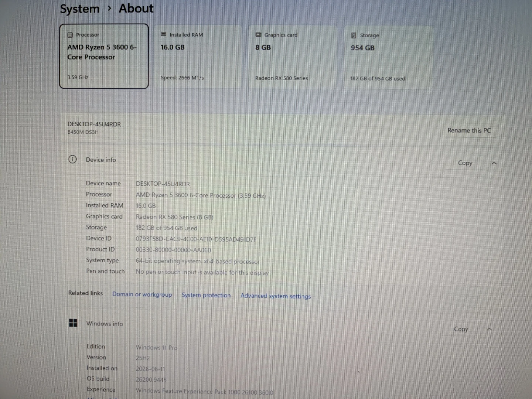This screenshot has height=399, width=532.
Task: Collapse the Windows info section chevron
Action: [x=489, y=329]
